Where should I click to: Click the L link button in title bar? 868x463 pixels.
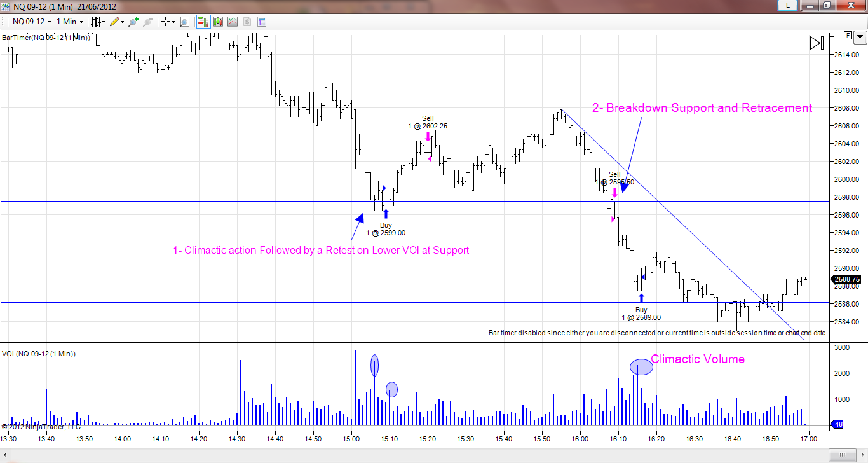tap(788, 5)
